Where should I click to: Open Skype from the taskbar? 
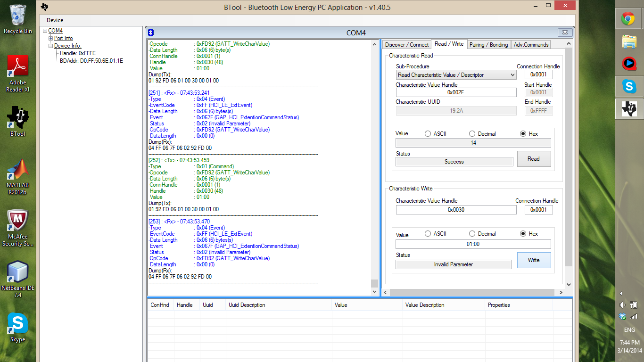(x=628, y=86)
